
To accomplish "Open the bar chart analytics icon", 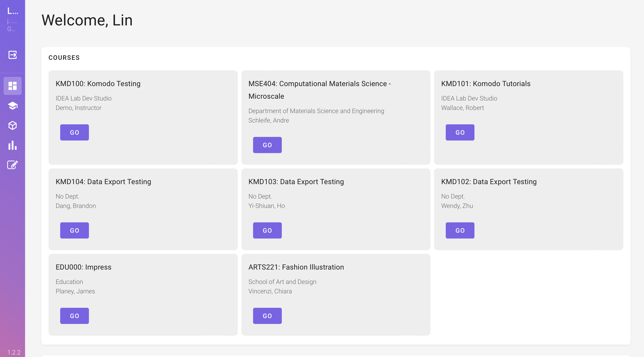I will tap(13, 145).
